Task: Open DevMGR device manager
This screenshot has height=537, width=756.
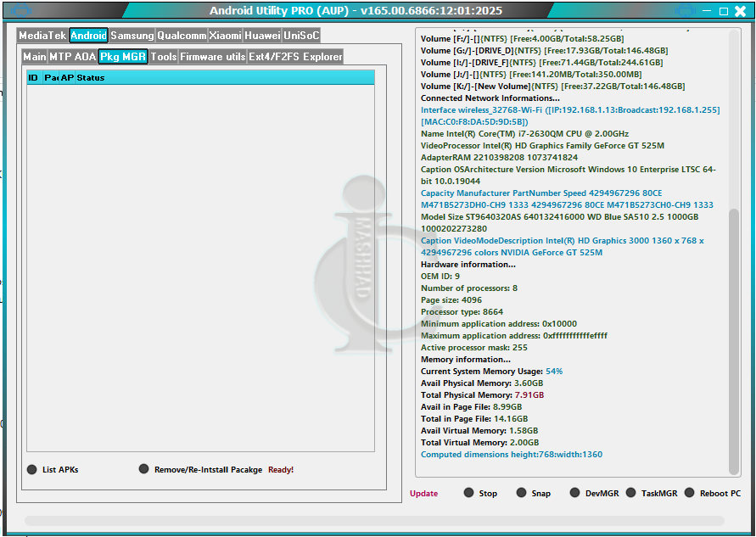Action: pyautogui.click(x=575, y=493)
